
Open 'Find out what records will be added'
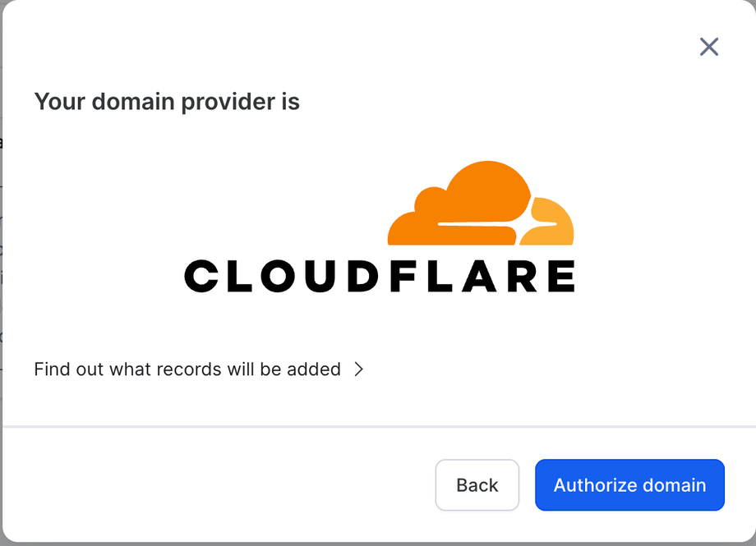187,369
